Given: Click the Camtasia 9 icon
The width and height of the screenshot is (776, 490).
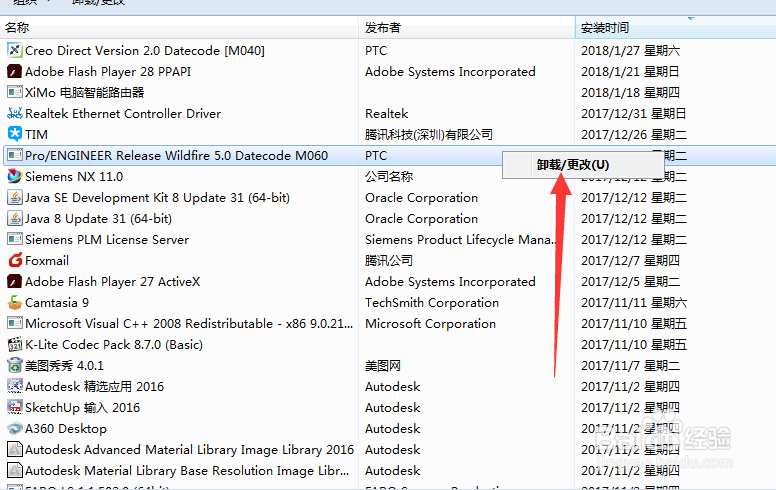Looking at the screenshot, I should tap(15, 302).
